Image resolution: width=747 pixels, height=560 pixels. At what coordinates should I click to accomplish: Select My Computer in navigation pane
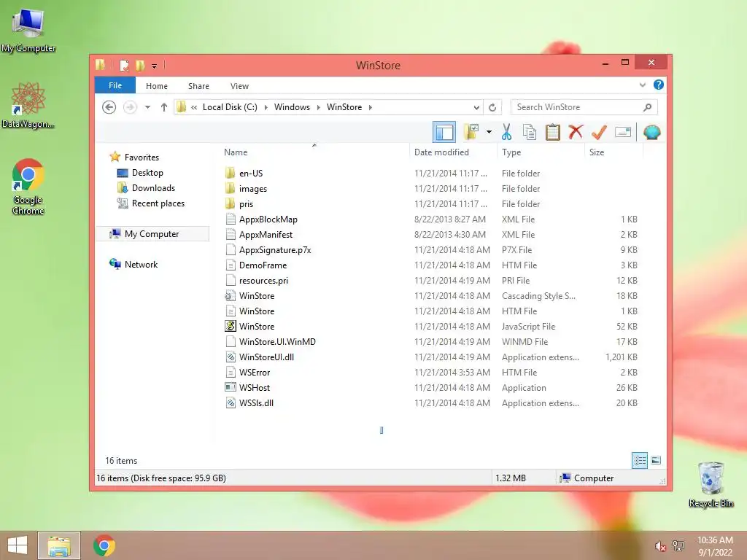[152, 234]
